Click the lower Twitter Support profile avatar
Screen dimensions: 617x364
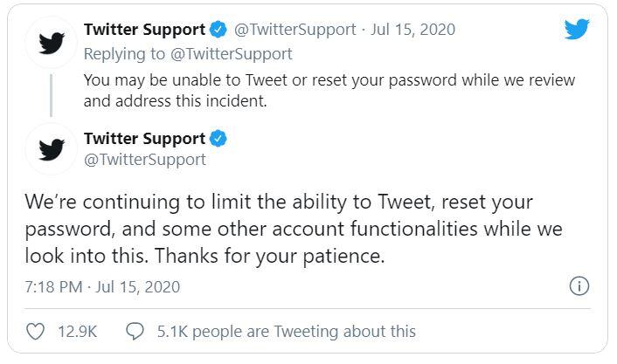(x=51, y=149)
